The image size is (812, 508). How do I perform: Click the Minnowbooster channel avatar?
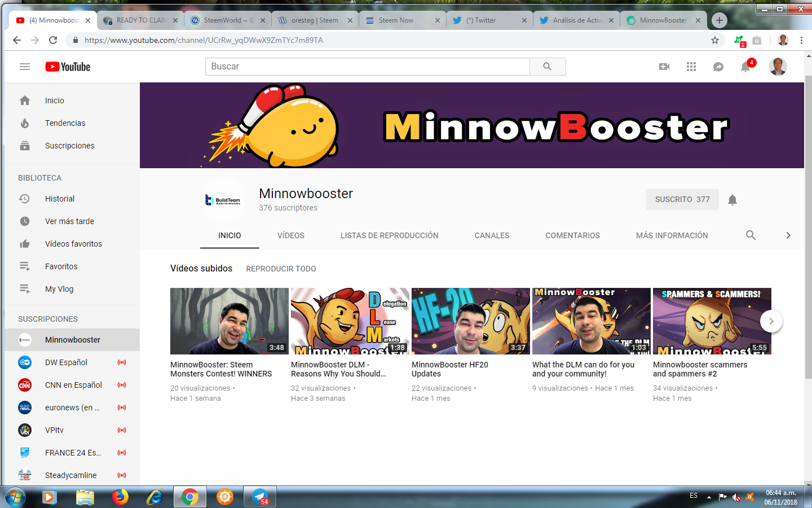223,200
